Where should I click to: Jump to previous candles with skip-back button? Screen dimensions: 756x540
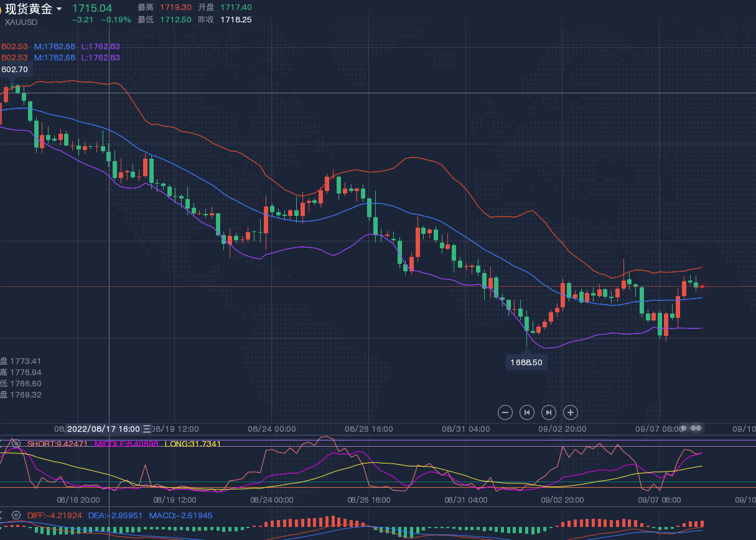(x=527, y=412)
